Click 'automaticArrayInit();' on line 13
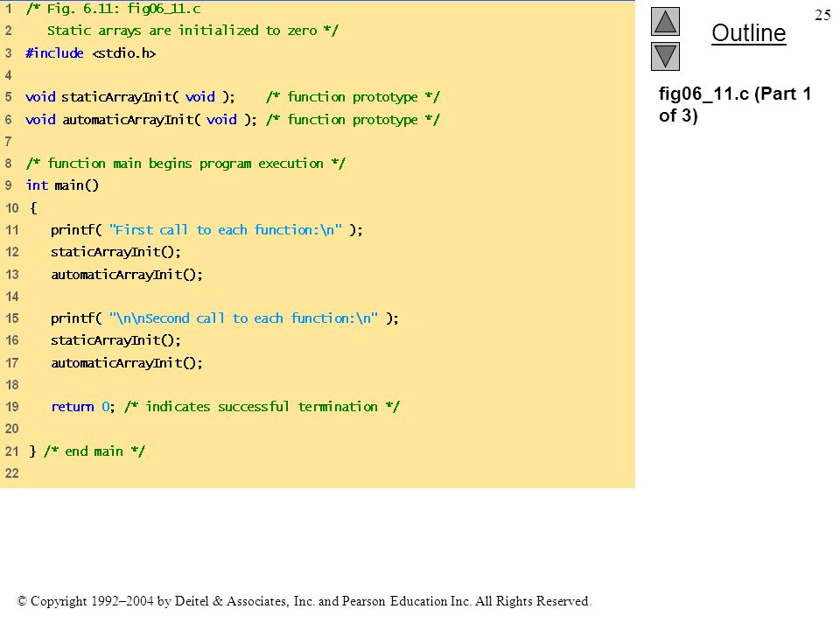Viewport: 840px width, 630px height. pos(126,274)
